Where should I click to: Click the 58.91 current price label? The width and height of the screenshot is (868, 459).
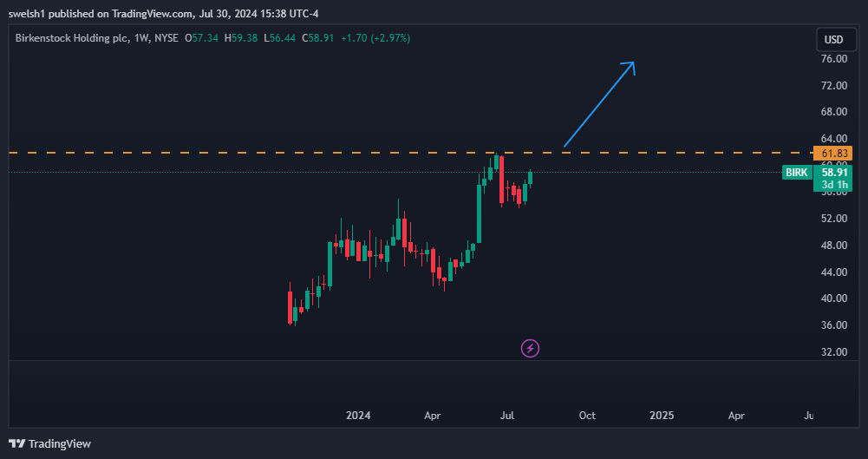(x=832, y=172)
